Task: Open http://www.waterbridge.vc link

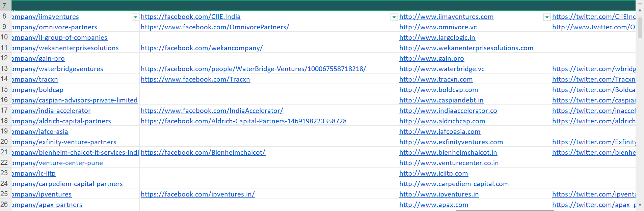Action: (x=442, y=69)
